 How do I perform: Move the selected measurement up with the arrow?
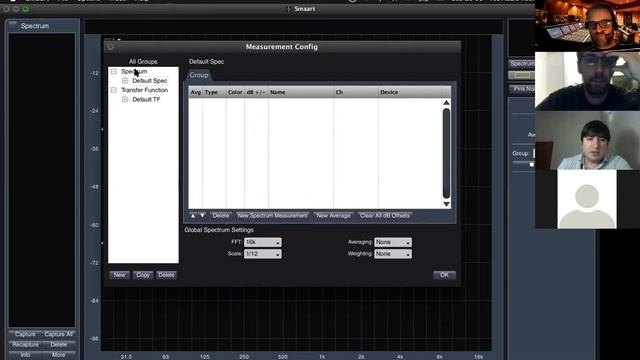pyautogui.click(x=193, y=216)
